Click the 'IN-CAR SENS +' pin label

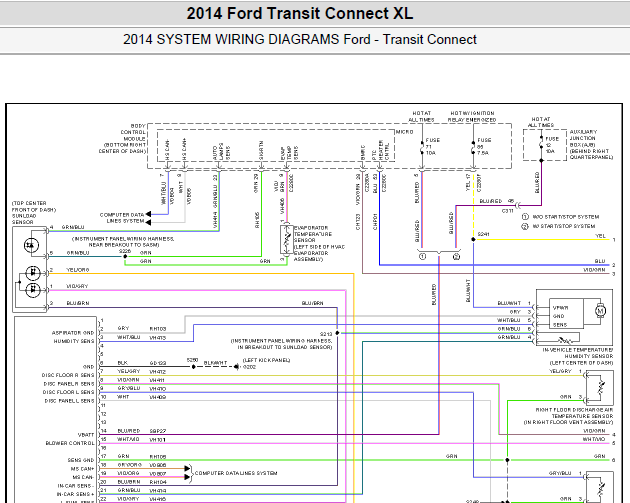point(75,494)
